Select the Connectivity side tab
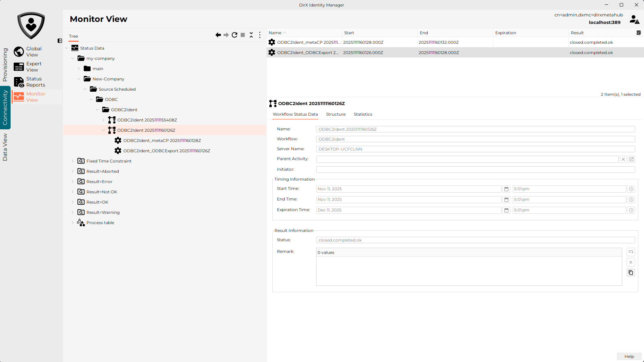This screenshot has height=362, width=644. point(5,107)
